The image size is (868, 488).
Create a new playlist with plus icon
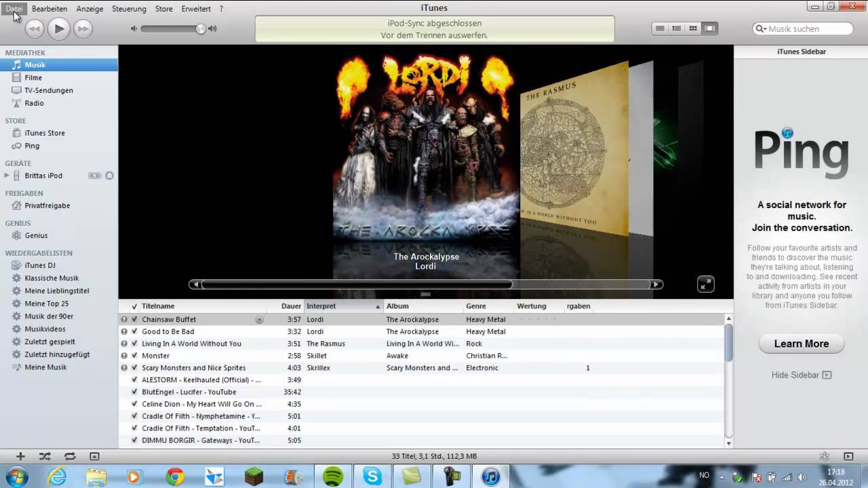click(x=20, y=456)
